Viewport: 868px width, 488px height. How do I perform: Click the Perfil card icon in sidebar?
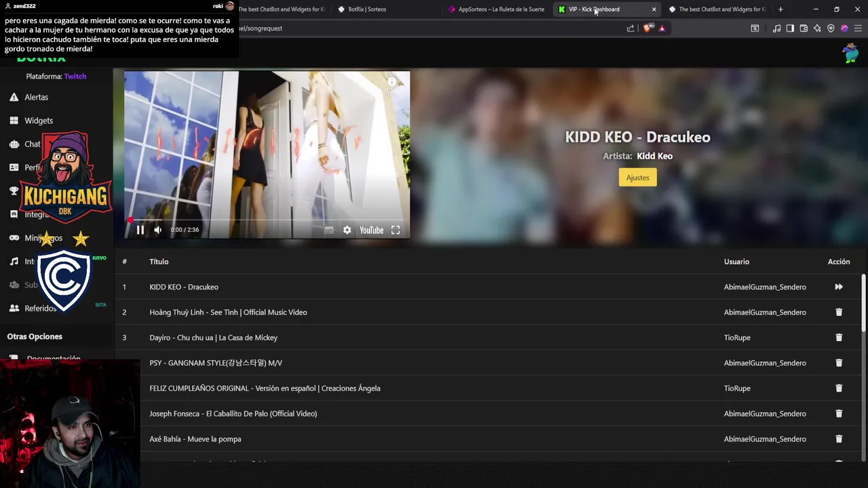tap(14, 167)
